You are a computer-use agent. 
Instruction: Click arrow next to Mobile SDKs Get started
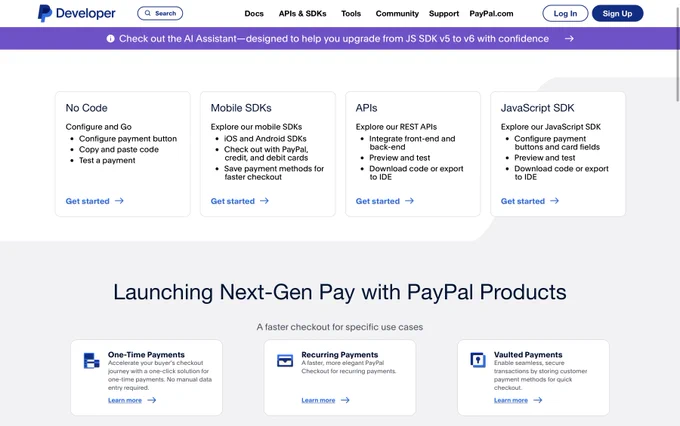click(264, 201)
